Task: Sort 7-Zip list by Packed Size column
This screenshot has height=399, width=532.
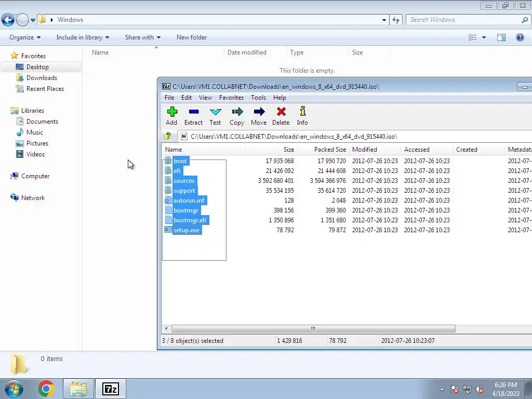Action: coord(323,150)
